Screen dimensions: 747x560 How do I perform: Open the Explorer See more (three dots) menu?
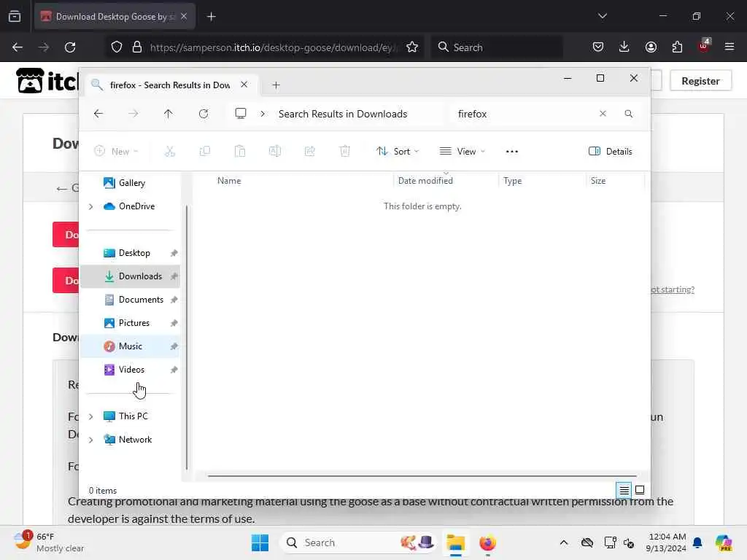click(x=511, y=152)
